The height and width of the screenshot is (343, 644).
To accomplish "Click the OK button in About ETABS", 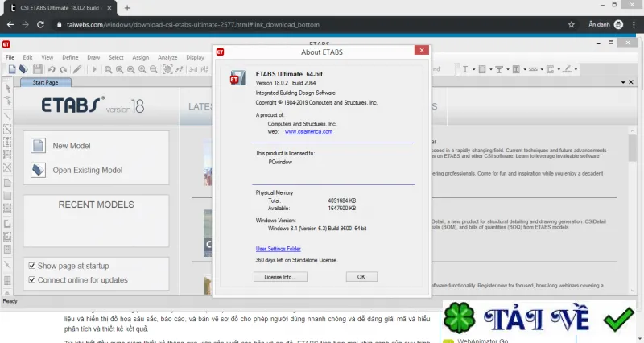I will [361, 277].
